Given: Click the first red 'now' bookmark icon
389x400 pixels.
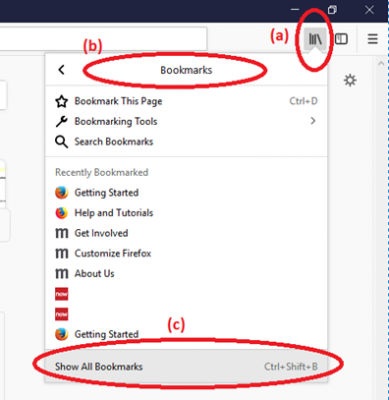Looking at the screenshot, I should pyautogui.click(x=62, y=294).
